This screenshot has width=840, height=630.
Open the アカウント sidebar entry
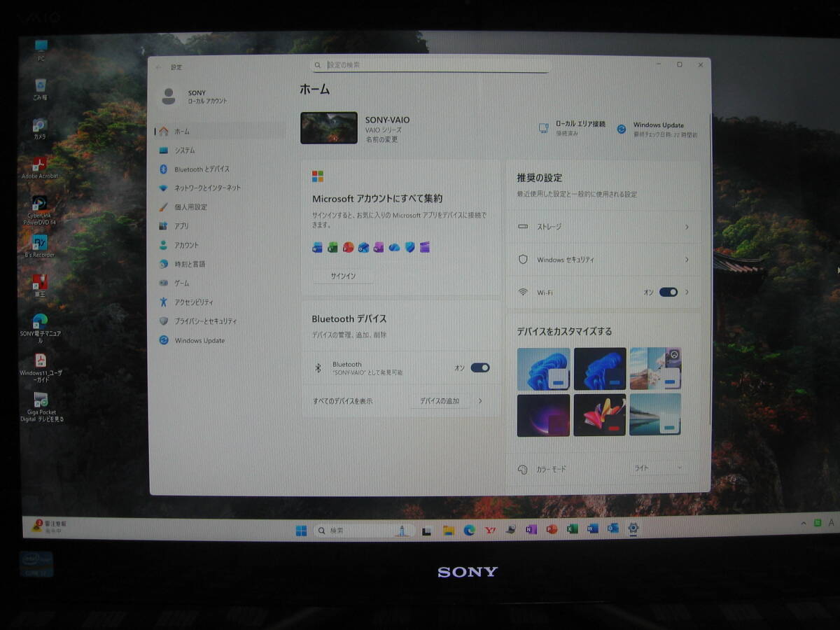pos(220,245)
